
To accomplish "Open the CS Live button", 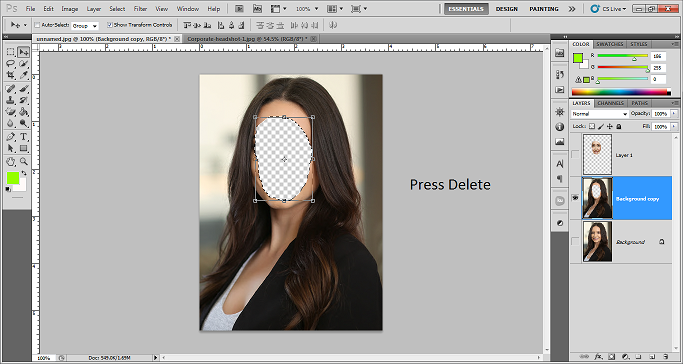I will (x=608, y=9).
